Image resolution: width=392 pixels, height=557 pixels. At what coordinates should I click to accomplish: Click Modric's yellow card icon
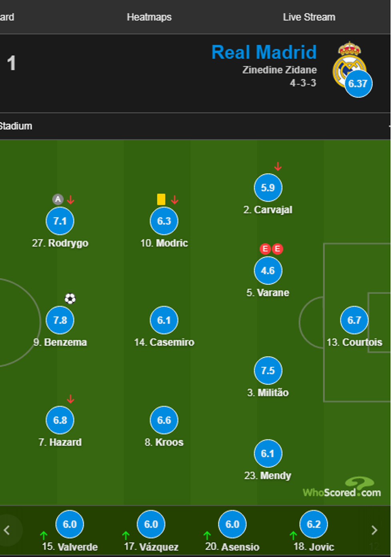pos(161,199)
